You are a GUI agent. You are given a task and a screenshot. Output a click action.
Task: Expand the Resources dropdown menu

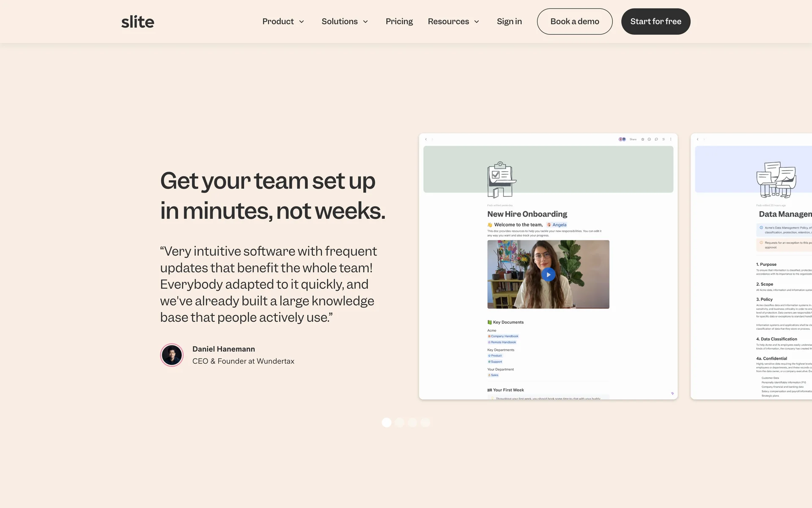point(453,22)
